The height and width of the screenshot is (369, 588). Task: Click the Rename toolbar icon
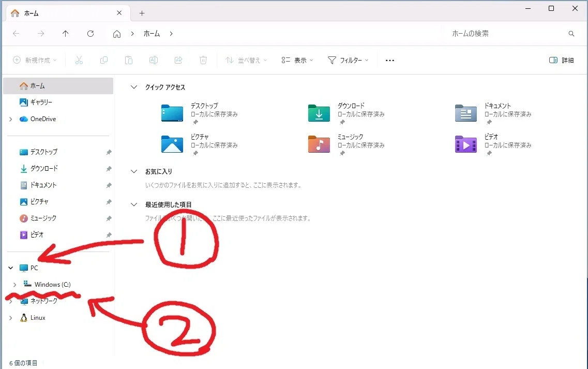tap(154, 60)
